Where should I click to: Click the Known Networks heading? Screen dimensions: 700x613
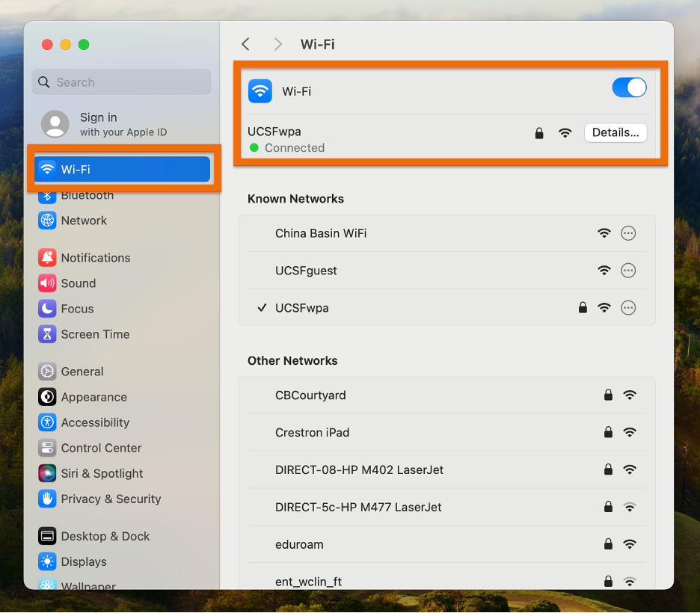(295, 199)
